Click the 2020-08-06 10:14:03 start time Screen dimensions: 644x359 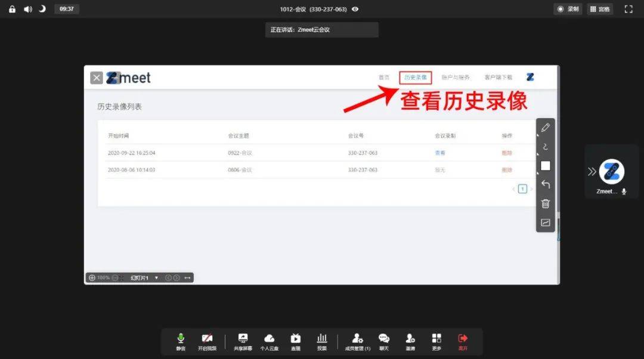(131, 170)
